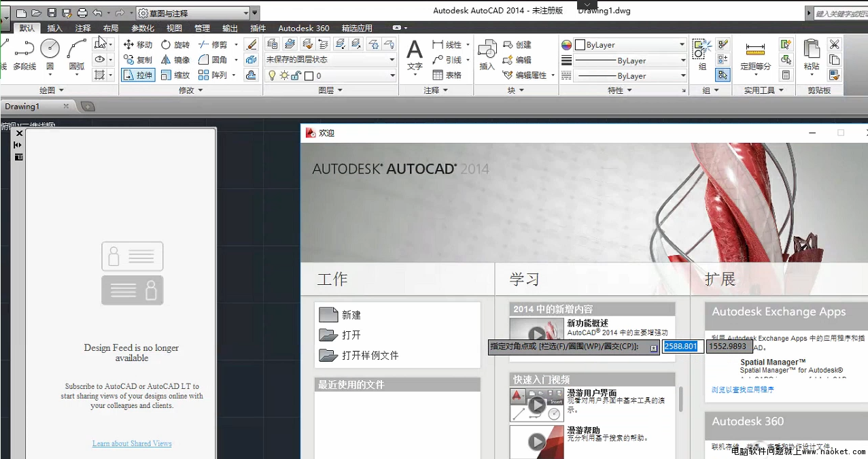Screen dimensions: 868x459
Task: Click the 1552.9893 coordinate field
Action: (x=729, y=346)
